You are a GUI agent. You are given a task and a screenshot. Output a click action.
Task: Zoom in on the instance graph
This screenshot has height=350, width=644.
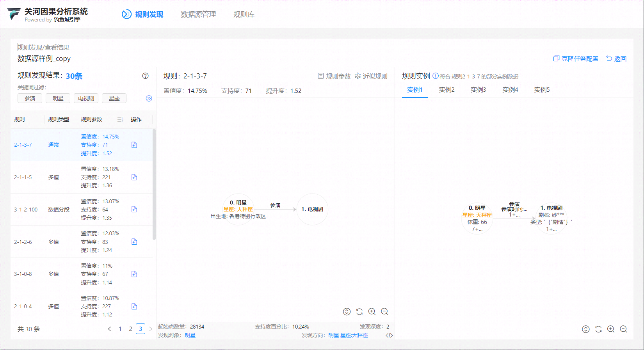(611, 329)
